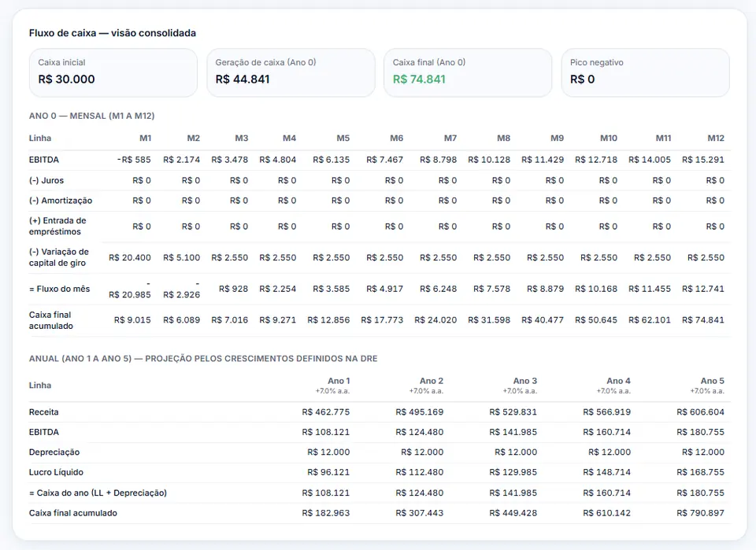Click the cumulative cash value R$ 9.015
This screenshot has width=756, height=550.
point(132,319)
